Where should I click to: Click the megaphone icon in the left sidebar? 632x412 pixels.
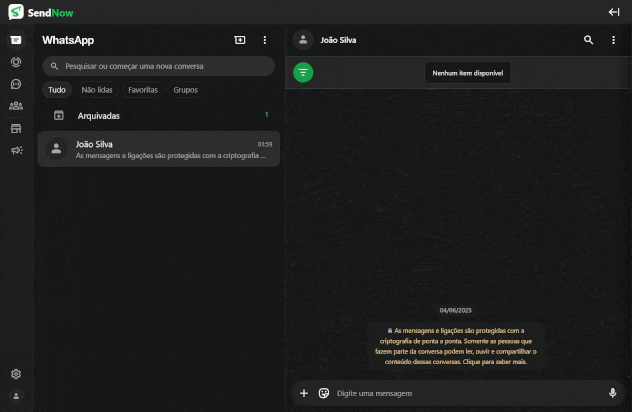coord(16,150)
